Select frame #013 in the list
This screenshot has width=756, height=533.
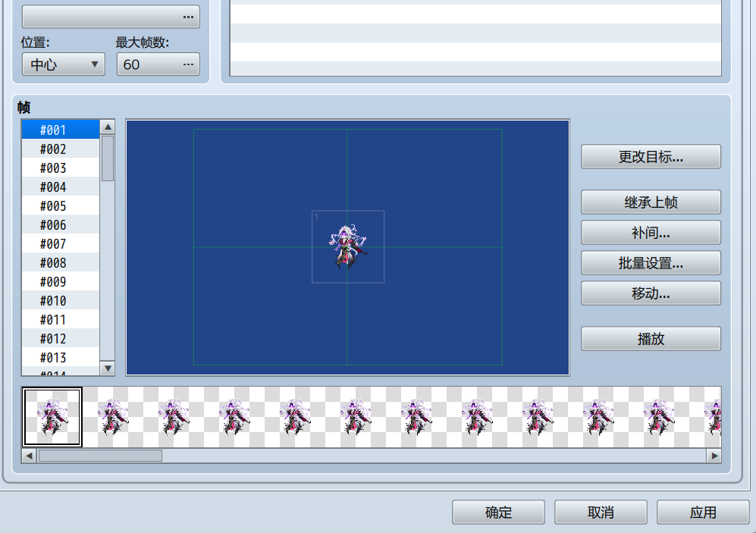[61, 358]
